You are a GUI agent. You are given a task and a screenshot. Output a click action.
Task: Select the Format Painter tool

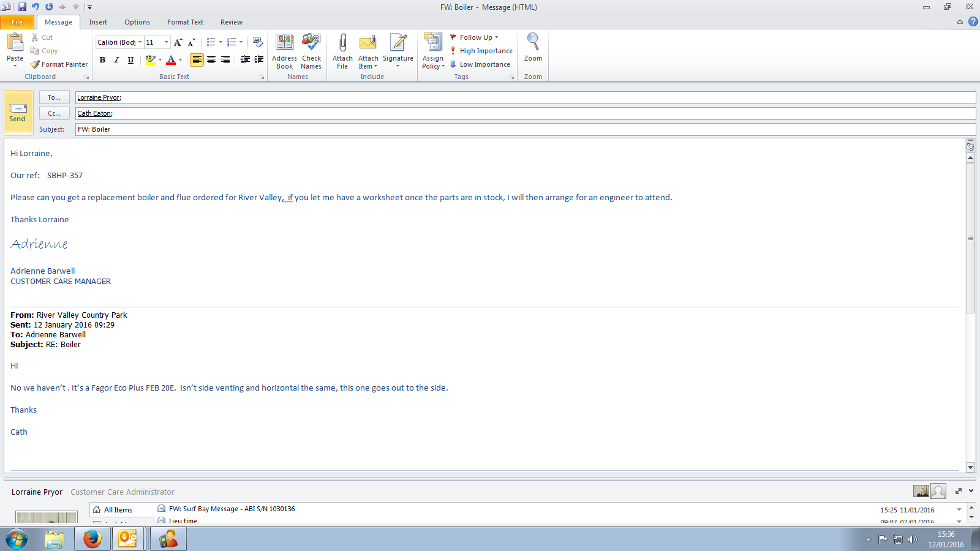[x=59, y=64]
